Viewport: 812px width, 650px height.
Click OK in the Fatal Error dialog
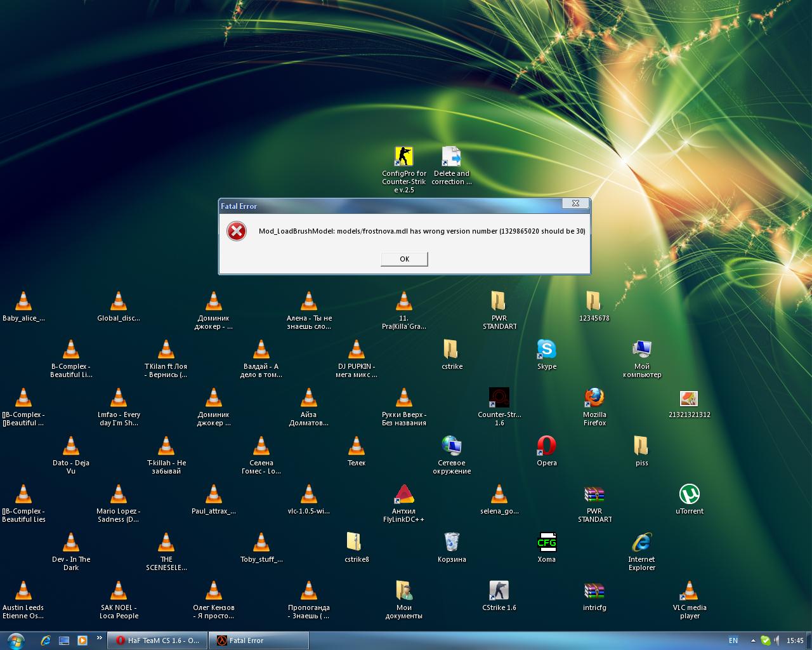404,259
